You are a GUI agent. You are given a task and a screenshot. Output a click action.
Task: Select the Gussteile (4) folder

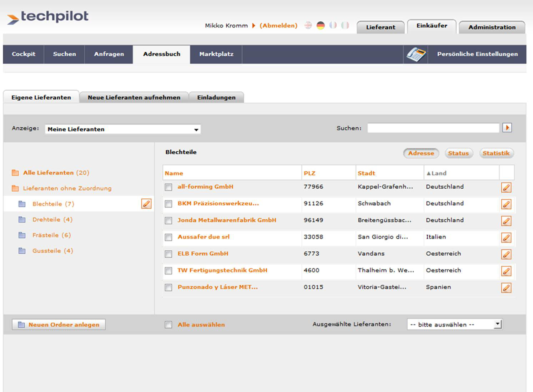53,251
